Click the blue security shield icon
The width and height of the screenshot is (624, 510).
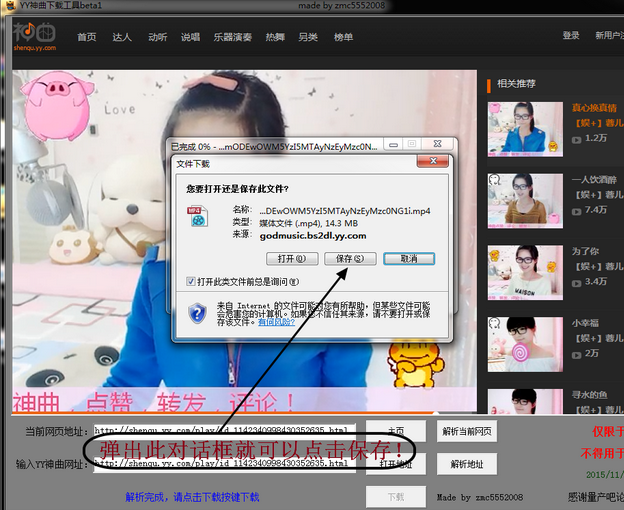click(x=197, y=313)
